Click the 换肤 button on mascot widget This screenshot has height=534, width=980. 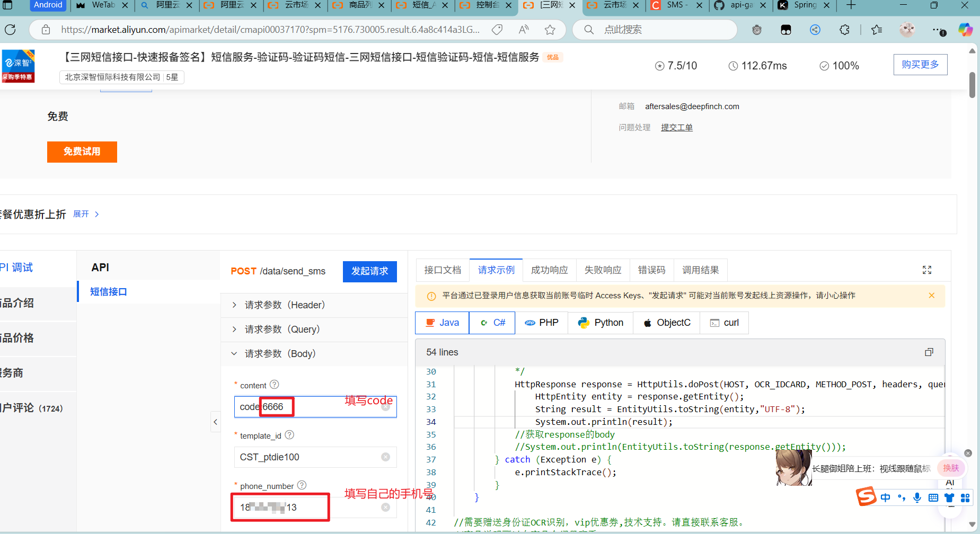[951, 468]
